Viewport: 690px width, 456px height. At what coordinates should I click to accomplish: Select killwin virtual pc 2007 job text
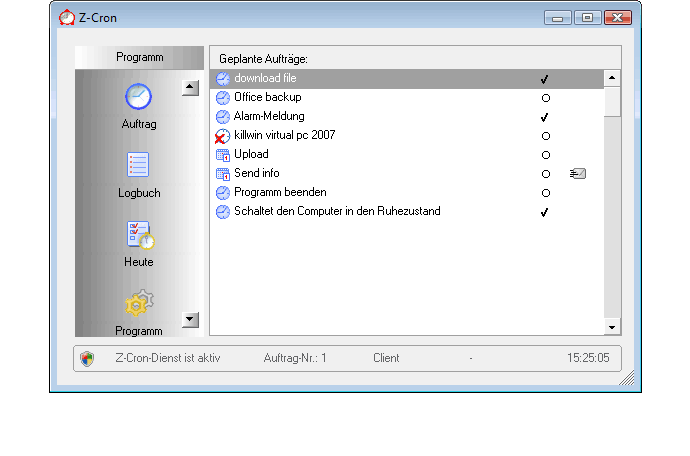[x=285, y=135]
